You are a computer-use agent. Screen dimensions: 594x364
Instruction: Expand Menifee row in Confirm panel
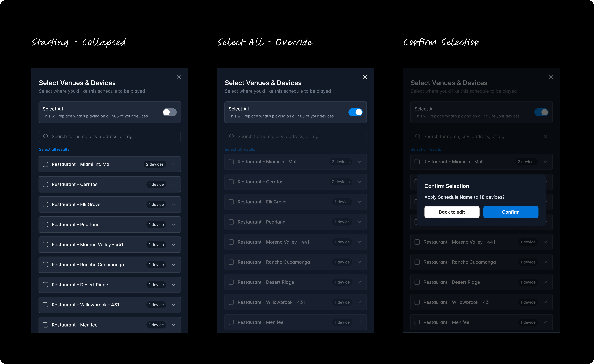coord(545,322)
